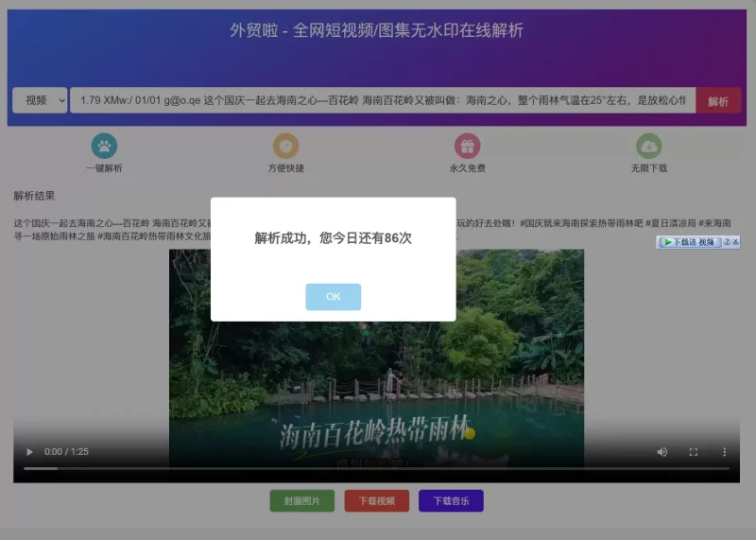Click the 永久免费 label
The image size is (756, 540).
[x=467, y=168]
